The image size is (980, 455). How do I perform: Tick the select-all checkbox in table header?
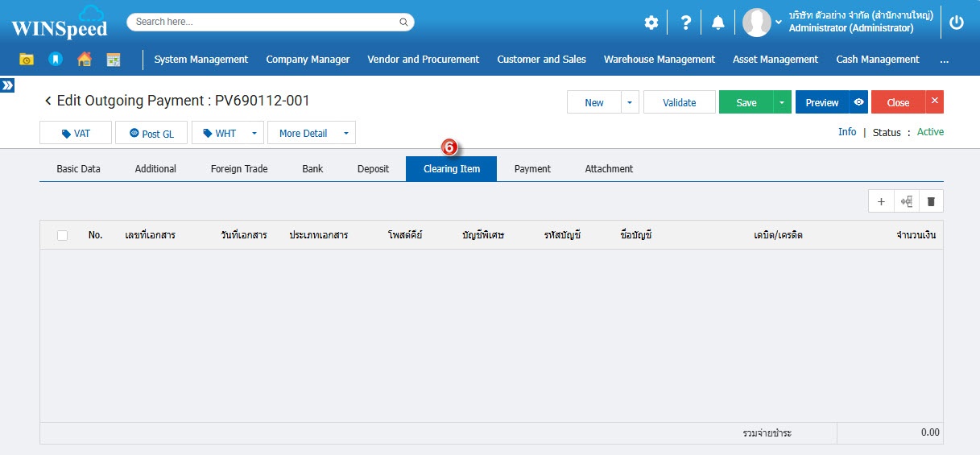click(x=62, y=235)
